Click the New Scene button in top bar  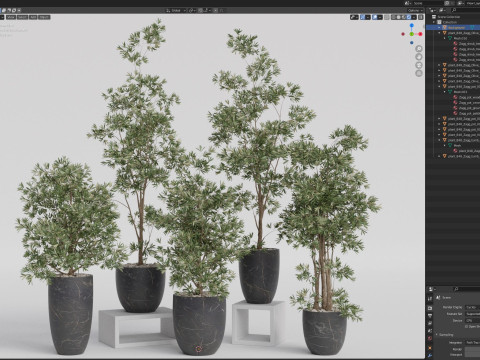447,3
